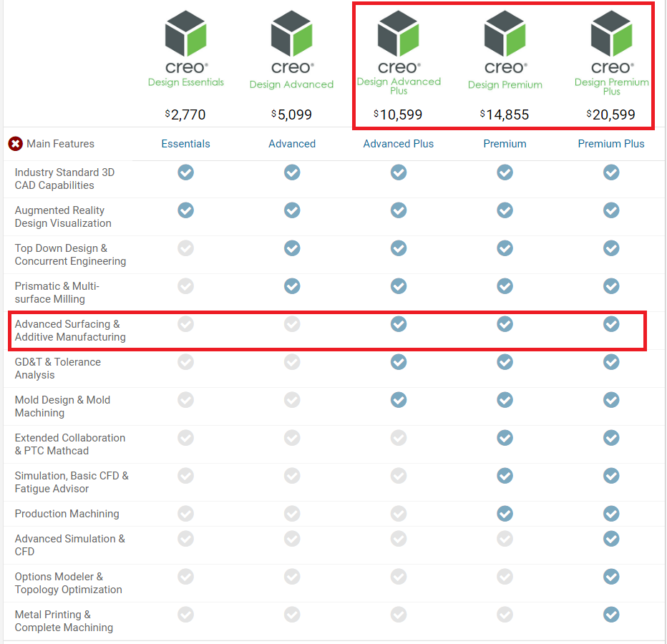Click Premium Plus checkmark for Advanced Simulation & CFD
This screenshot has width=667, height=644.
611,539
